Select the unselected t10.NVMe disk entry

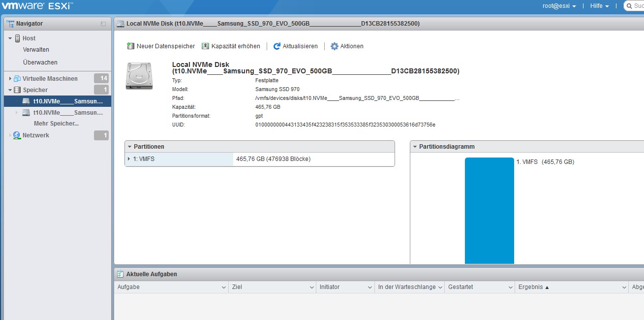click(68, 113)
